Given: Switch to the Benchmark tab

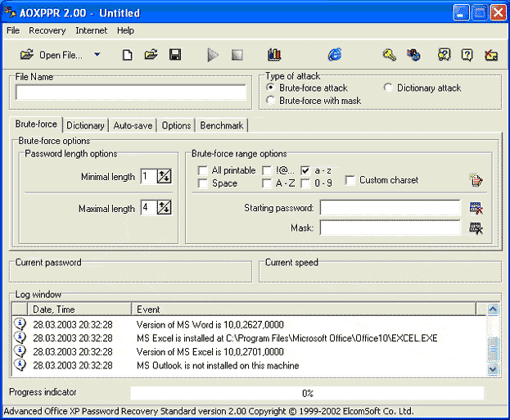Looking at the screenshot, I should click(x=221, y=125).
